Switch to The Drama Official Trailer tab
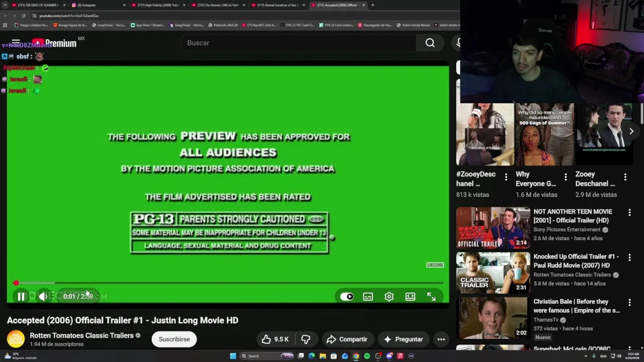644x362 pixels. pos(218,5)
